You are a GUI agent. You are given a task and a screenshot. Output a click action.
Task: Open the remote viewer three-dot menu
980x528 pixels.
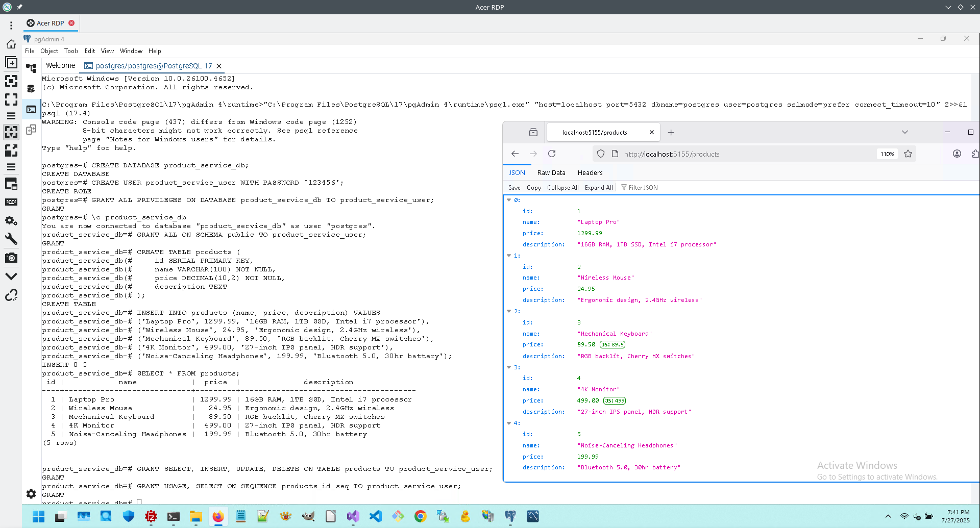click(x=11, y=26)
